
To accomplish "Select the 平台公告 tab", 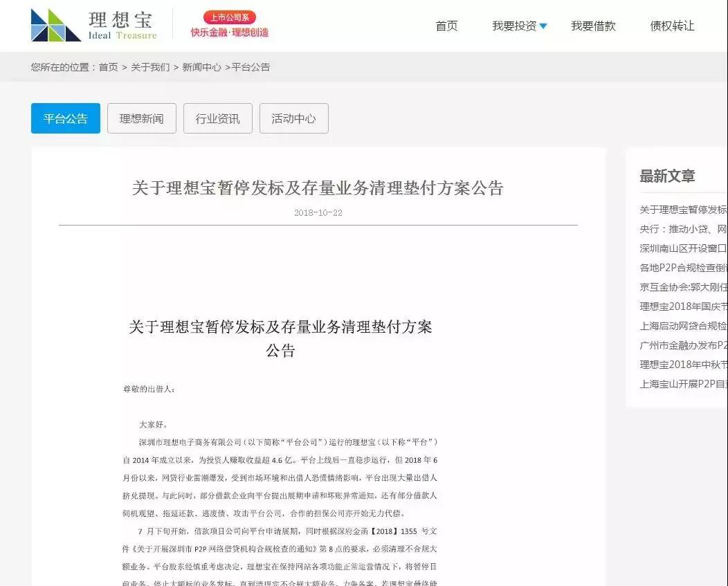I will pyautogui.click(x=66, y=118).
